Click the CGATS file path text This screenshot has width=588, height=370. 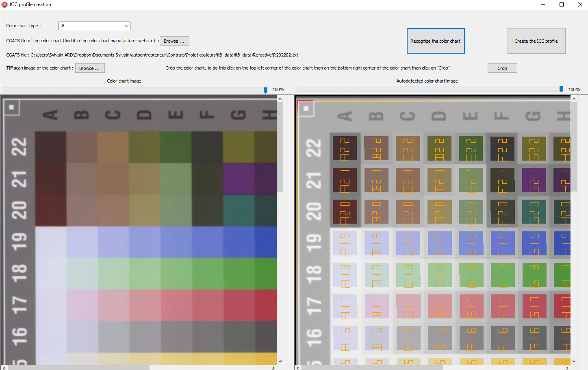(x=165, y=55)
